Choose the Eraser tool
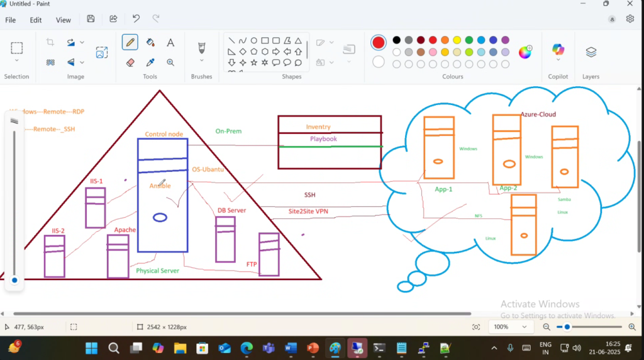This screenshot has width=644, height=360. tap(130, 62)
